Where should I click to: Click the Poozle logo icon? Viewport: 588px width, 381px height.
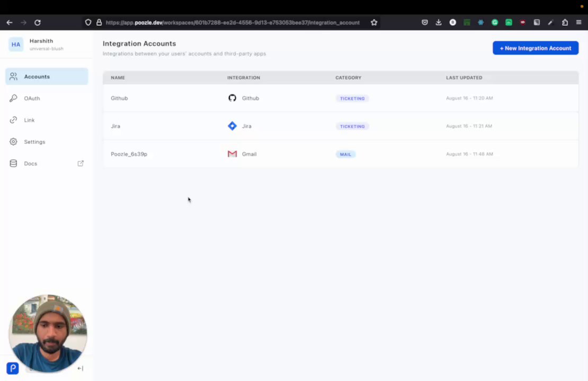tap(13, 368)
